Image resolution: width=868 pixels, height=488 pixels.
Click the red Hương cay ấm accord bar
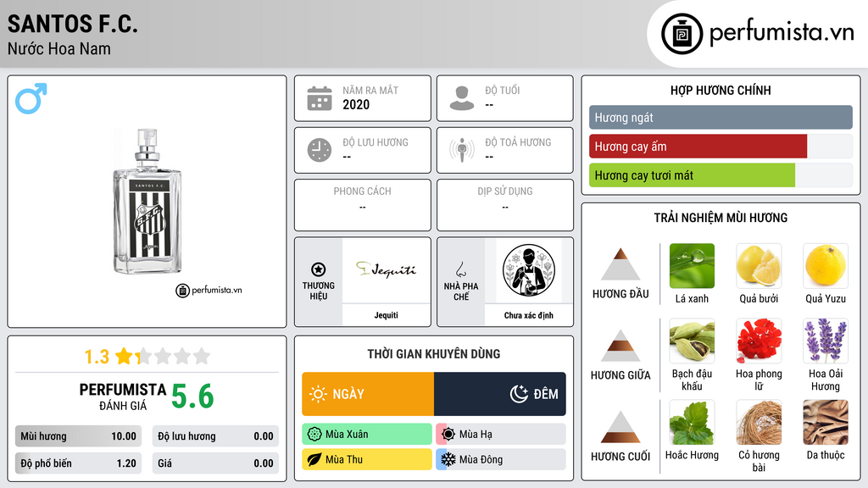pyautogui.click(x=698, y=147)
